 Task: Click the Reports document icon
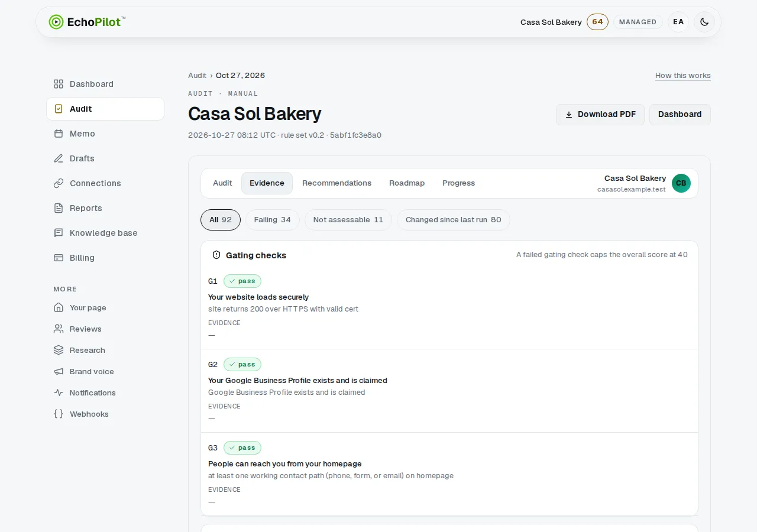coord(59,208)
